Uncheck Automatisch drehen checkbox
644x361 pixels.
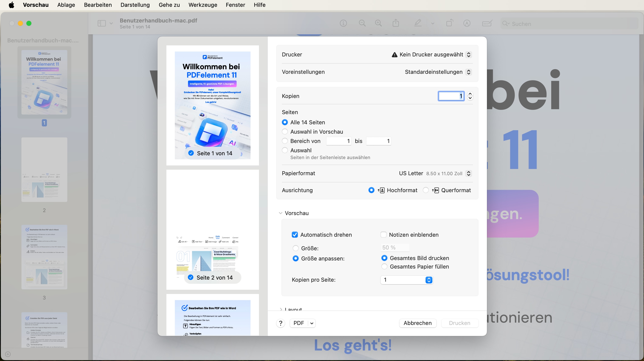(x=295, y=235)
